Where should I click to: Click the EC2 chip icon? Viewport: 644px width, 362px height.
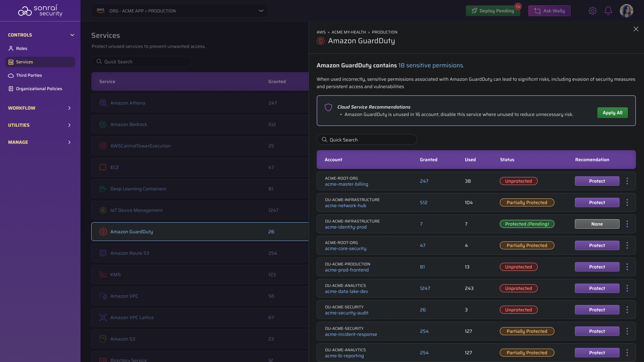103,167
